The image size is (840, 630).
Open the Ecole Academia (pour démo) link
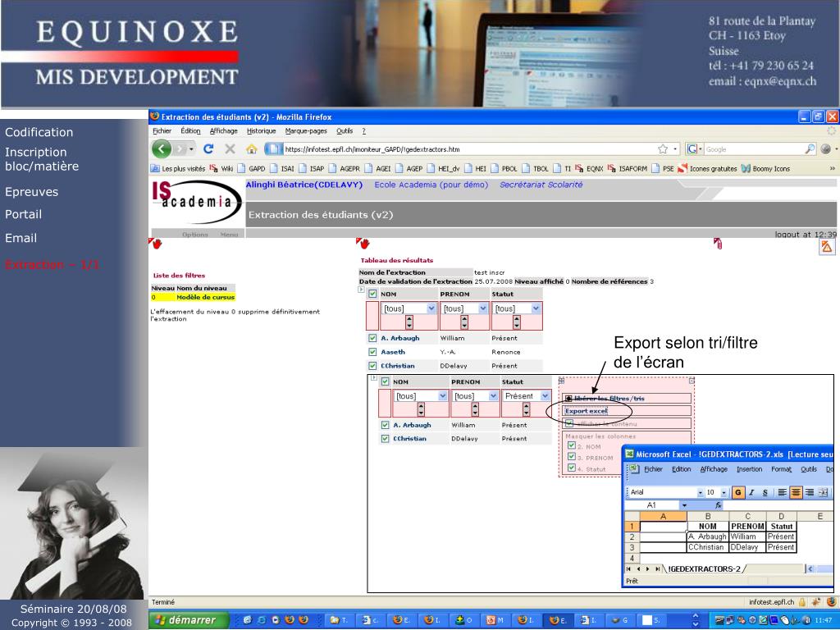[x=431, y=185]
